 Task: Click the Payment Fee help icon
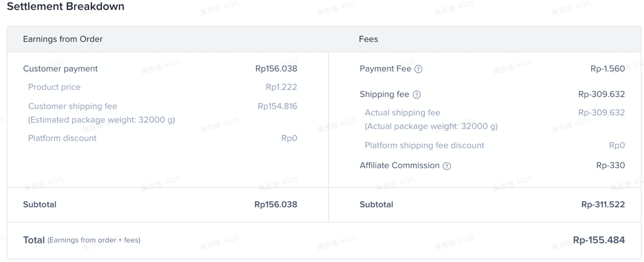[418, 69]
